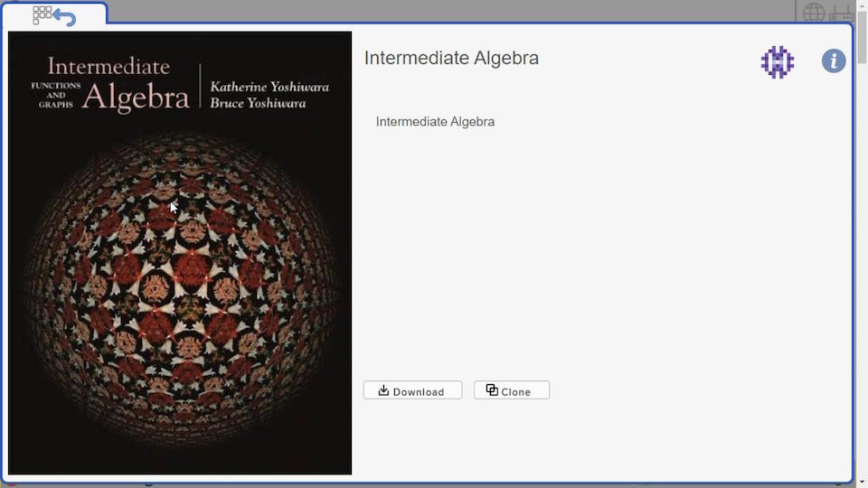Select the 'Intermediate Algebra' heading title
868x488 pixels.
[451, 58]
